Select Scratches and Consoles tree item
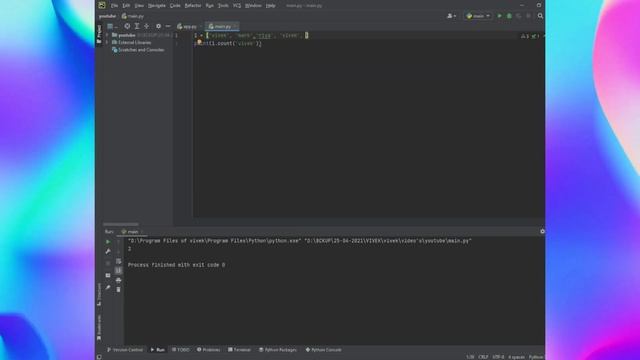 pos(138,50)
